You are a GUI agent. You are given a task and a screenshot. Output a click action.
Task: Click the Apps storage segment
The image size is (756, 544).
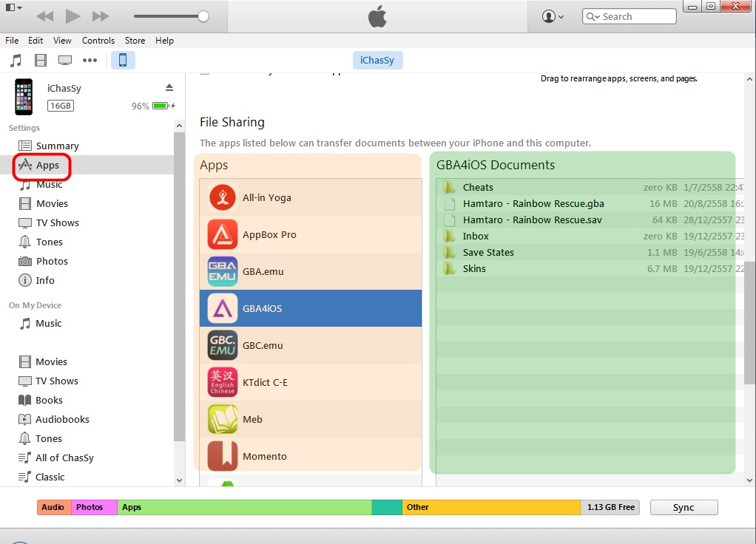click(x=244, y=507)
